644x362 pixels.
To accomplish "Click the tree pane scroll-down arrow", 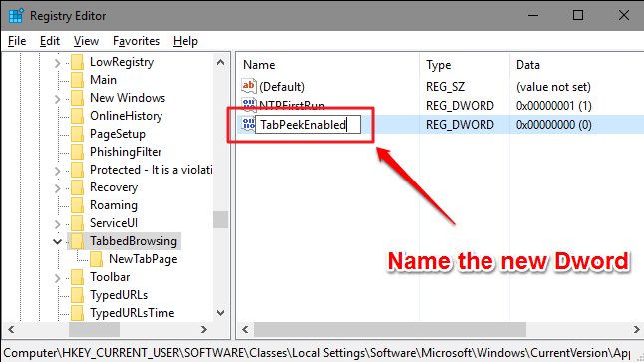I will [x=220, y=313].
